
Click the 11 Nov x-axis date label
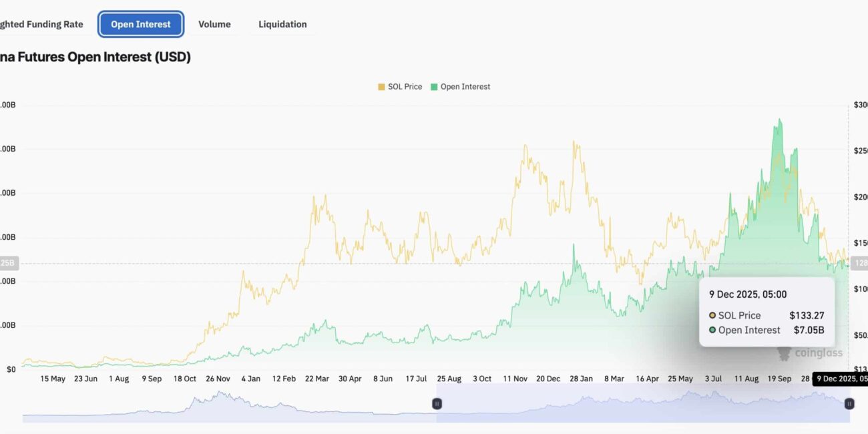tap(515, 379)
